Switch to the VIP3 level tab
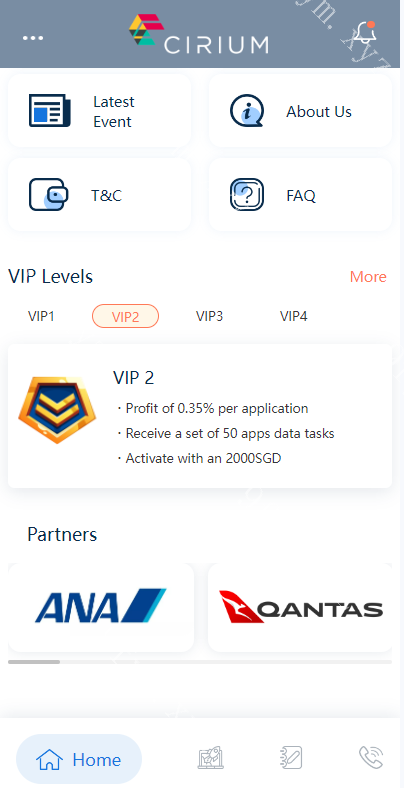 pyautogui.click(x=210, y=316)
